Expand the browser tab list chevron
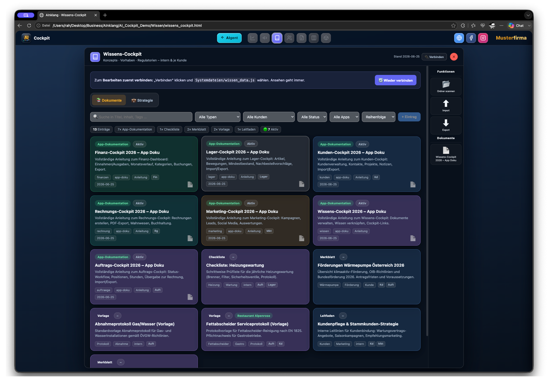This screenshot has width=548, height=392. click(x=528, y=15)
